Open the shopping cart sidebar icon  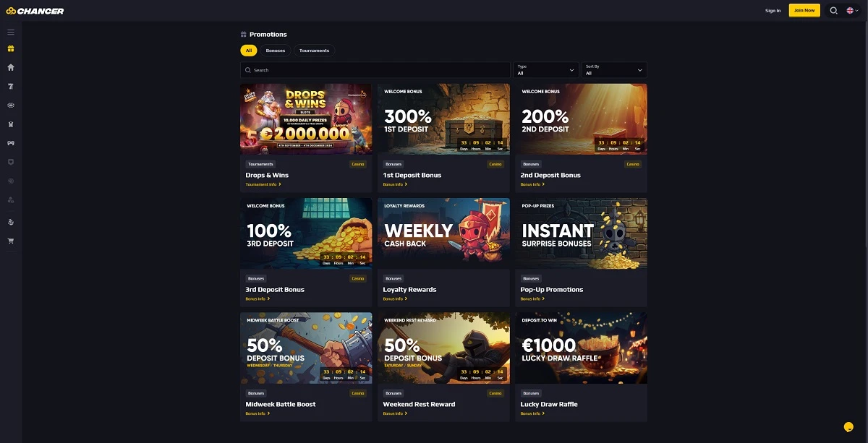pos(11,241)
